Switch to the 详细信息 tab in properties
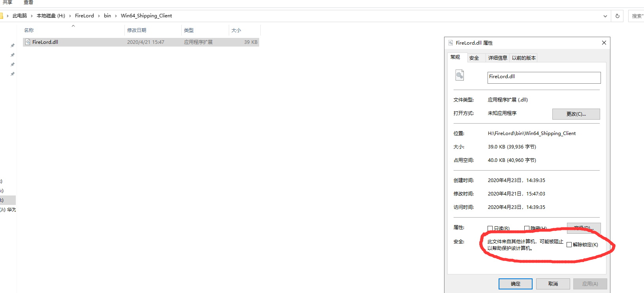This screenshot has height=293, width=644. pos(497,58)
